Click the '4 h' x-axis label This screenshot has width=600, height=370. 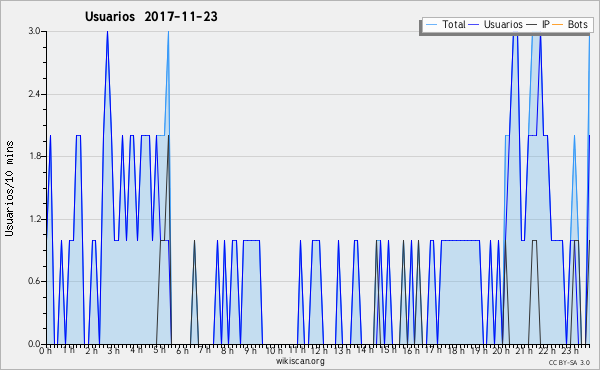[x=136, y=350]
